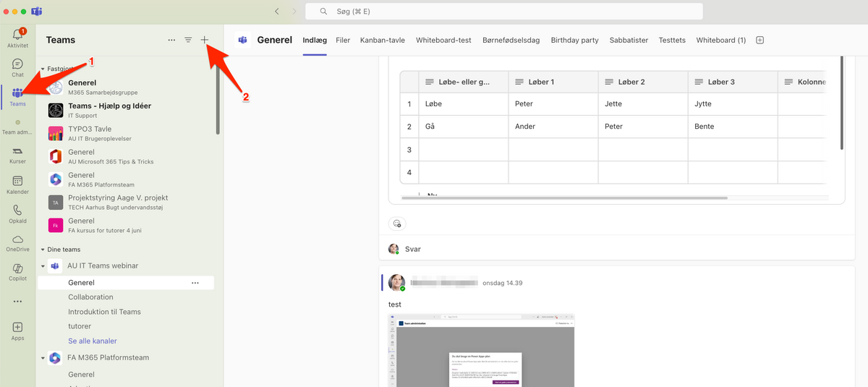Launch Copilot from the rail
The image size is (868, 387).
[17, 273]
